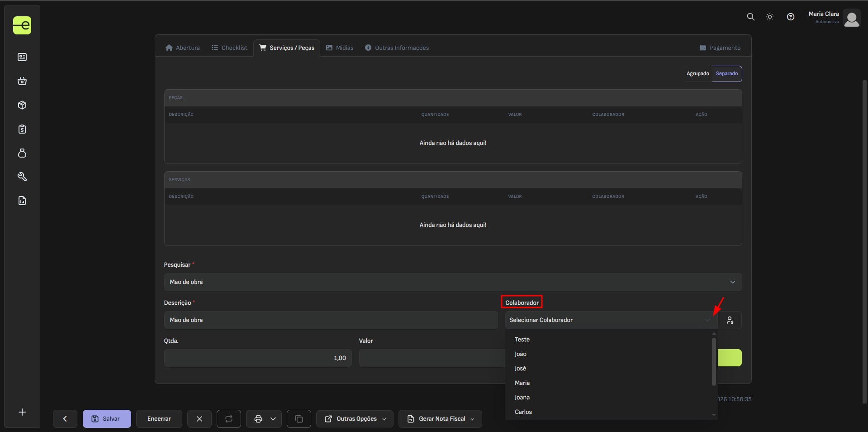Click the Salvar button

(107, 419)
